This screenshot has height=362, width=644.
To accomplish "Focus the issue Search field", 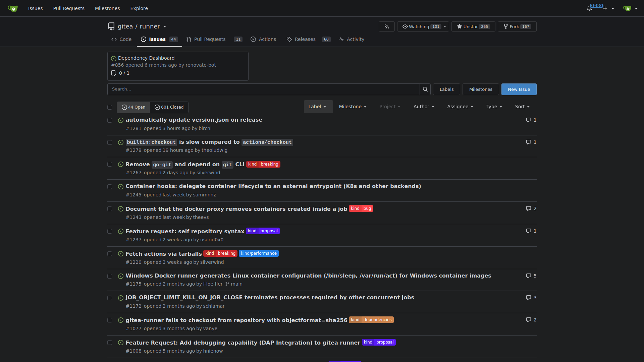I will point(263,89).
